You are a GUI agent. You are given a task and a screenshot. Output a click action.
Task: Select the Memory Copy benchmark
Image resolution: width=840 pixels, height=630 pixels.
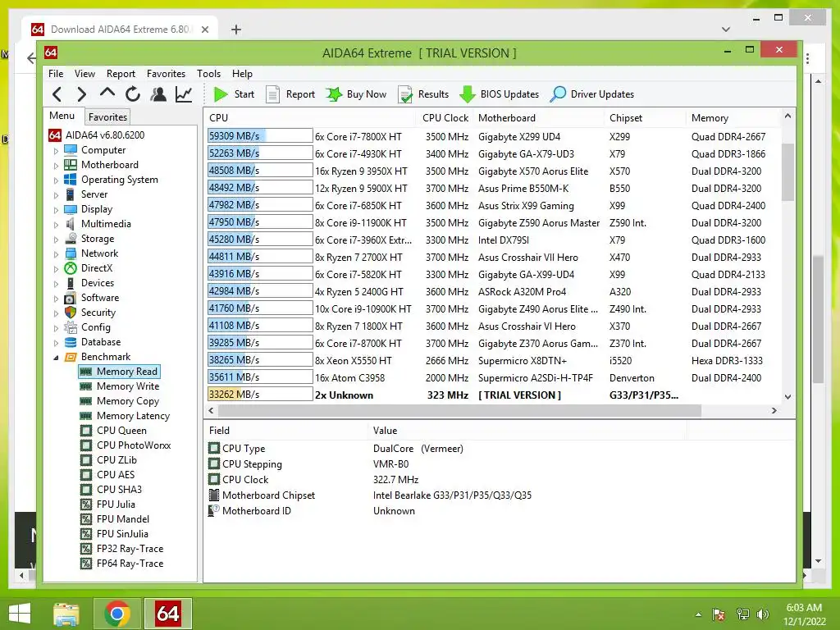coord(120,400)
